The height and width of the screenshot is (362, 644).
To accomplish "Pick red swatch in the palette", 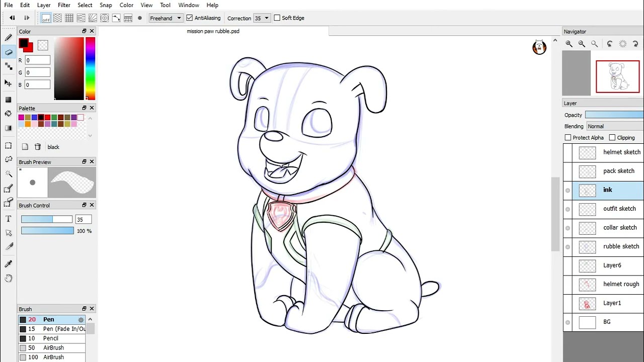I will 47,118.
